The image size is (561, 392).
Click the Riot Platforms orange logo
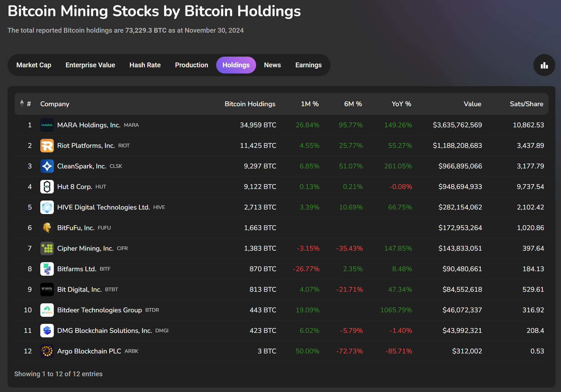click(47, 146)
